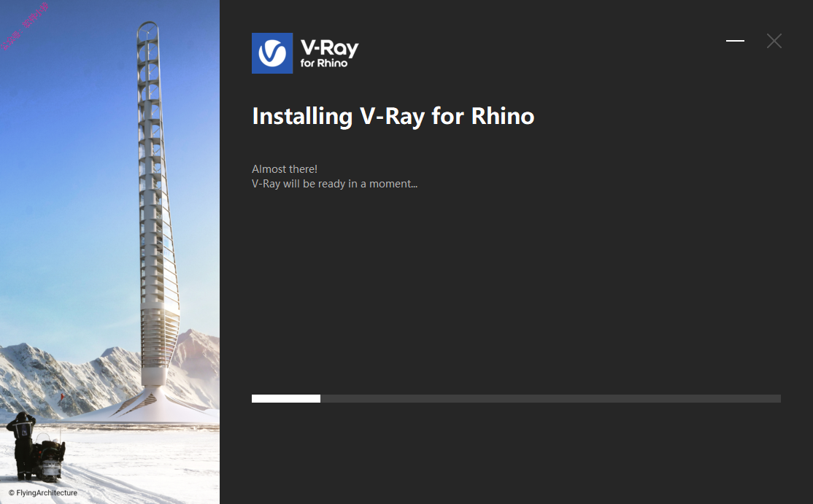Click the V-Ray wordmark beside the logo
Image resolution: width=813 pixels, height=504 pixels.
[x=330, y=48]
